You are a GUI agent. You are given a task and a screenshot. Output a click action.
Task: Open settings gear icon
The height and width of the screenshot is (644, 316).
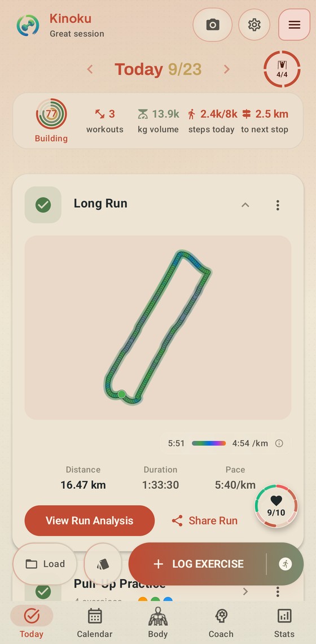point(254,25)
